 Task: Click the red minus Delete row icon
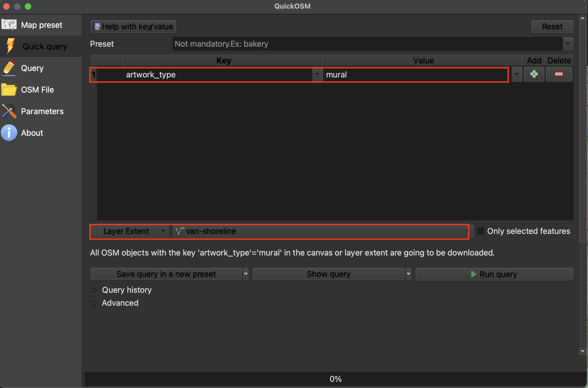559,74
